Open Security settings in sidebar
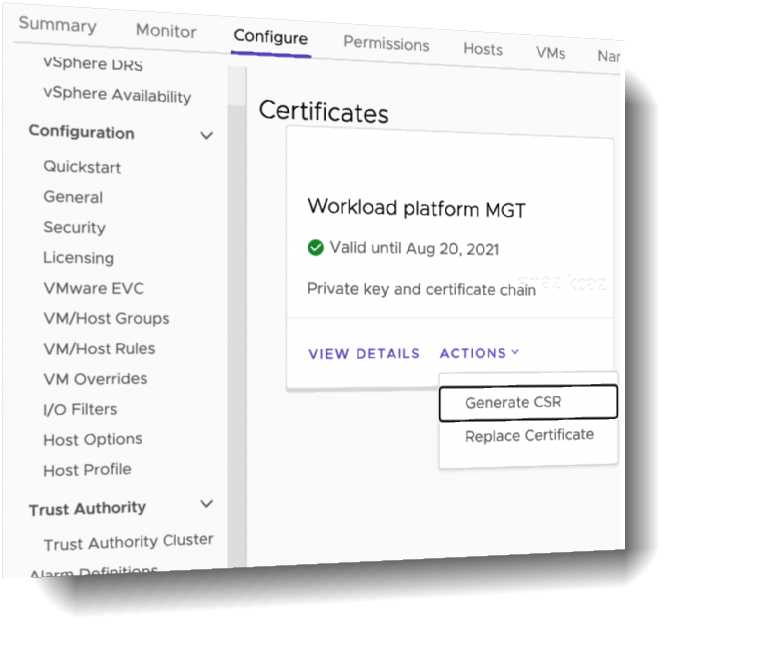This screenshot has width=772, height=658. coord(74,228)
